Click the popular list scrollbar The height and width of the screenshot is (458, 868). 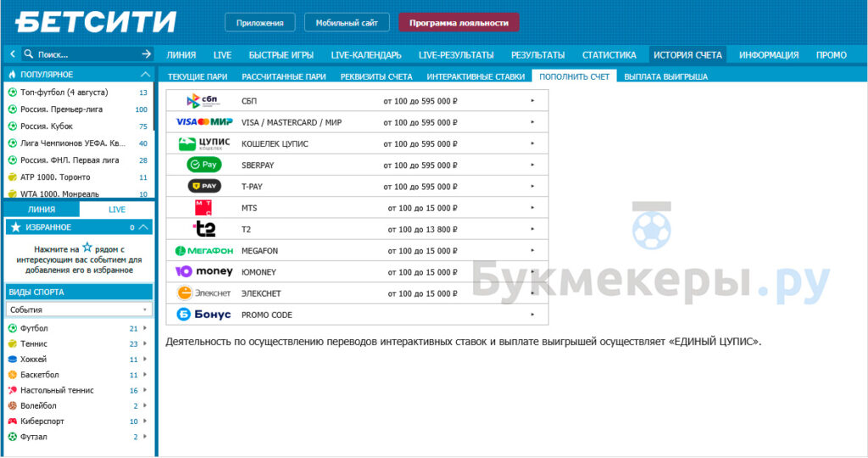pyautogui.click(x=153, y=108)
